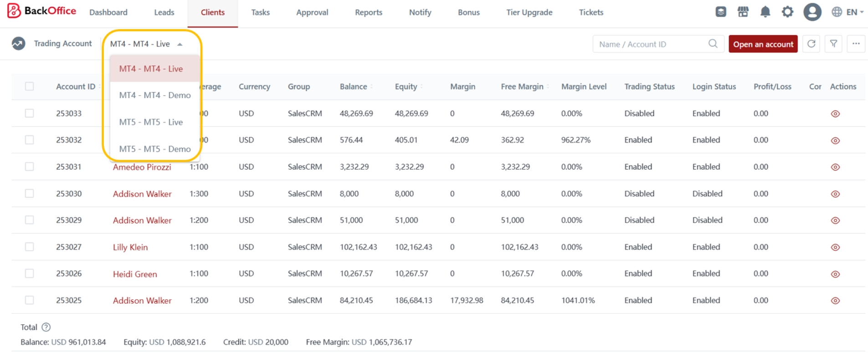Open the filter funnel icon
The width and height of the screenshot is (868, 353).
pos(833,44)
